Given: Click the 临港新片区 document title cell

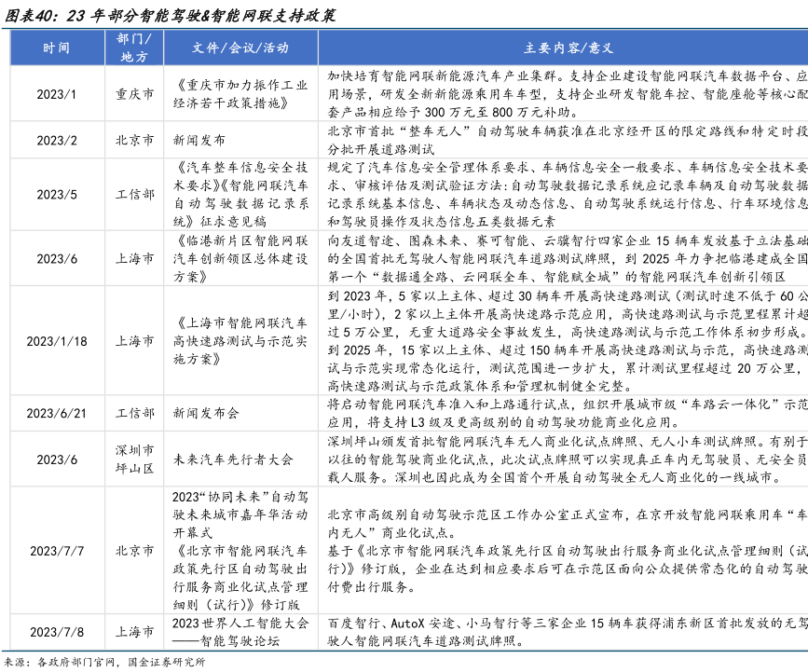Looking at the screenshot, I should click(240, 258).
